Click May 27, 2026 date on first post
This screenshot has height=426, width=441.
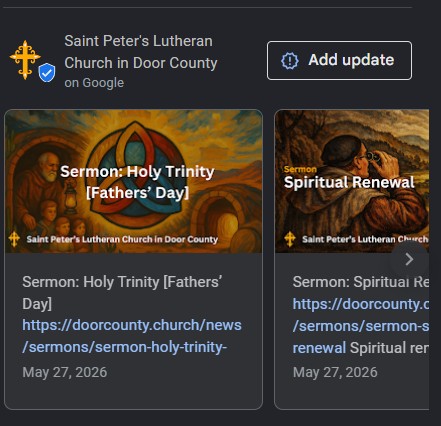pyautogui.click(x=65, y=372)
